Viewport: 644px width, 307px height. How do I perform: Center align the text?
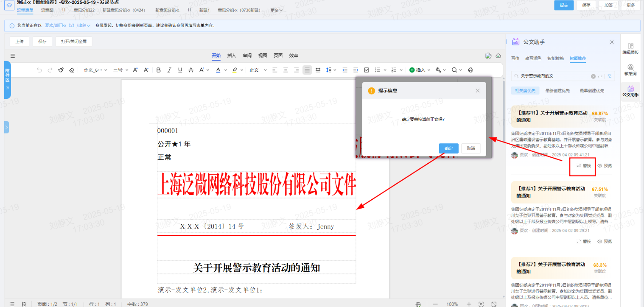[286, 70]
